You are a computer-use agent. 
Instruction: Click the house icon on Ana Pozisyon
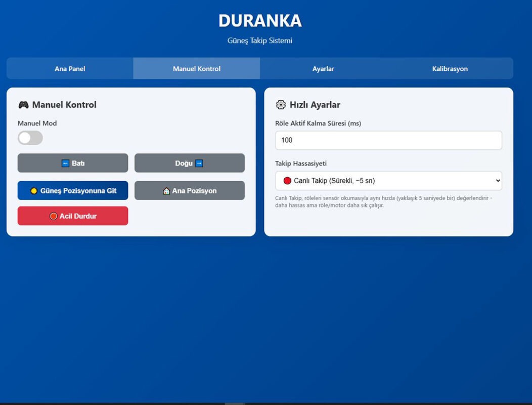click(166, 191)
